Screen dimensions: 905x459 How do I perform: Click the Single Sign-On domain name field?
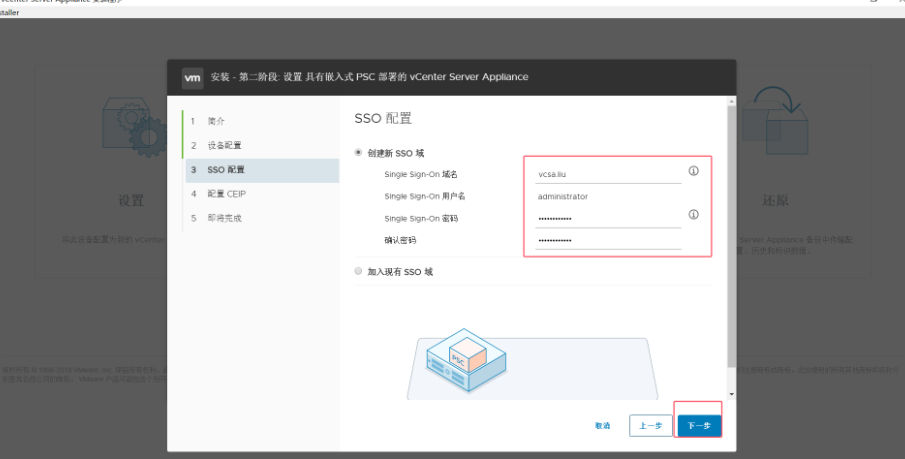(608, 174)
